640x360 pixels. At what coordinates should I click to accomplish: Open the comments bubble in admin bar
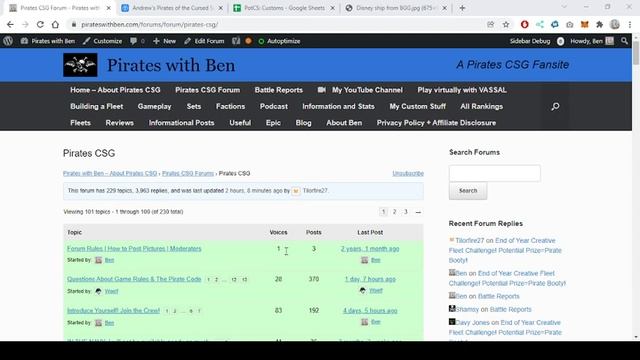tap(137, 41)
